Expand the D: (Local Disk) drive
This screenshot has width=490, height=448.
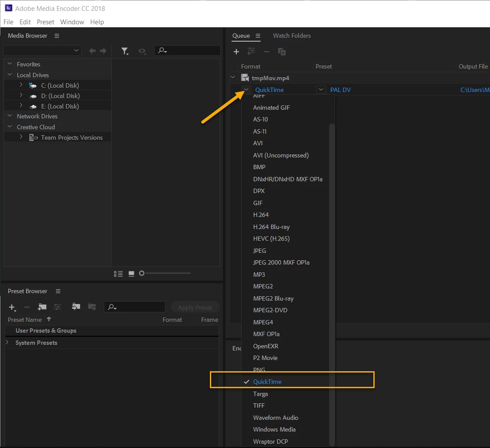(x=21, y=95)
